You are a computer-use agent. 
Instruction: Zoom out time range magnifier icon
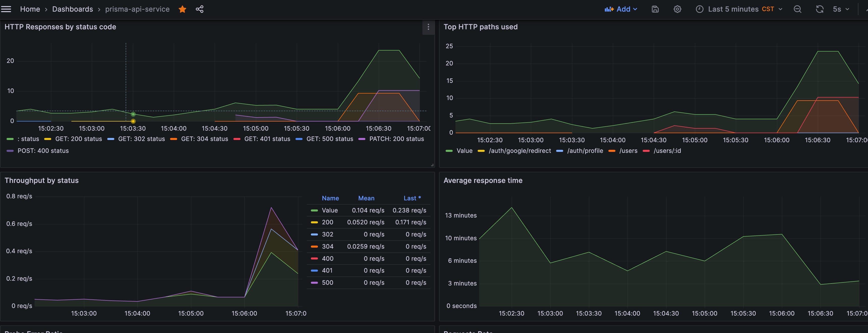click(797, 9)
